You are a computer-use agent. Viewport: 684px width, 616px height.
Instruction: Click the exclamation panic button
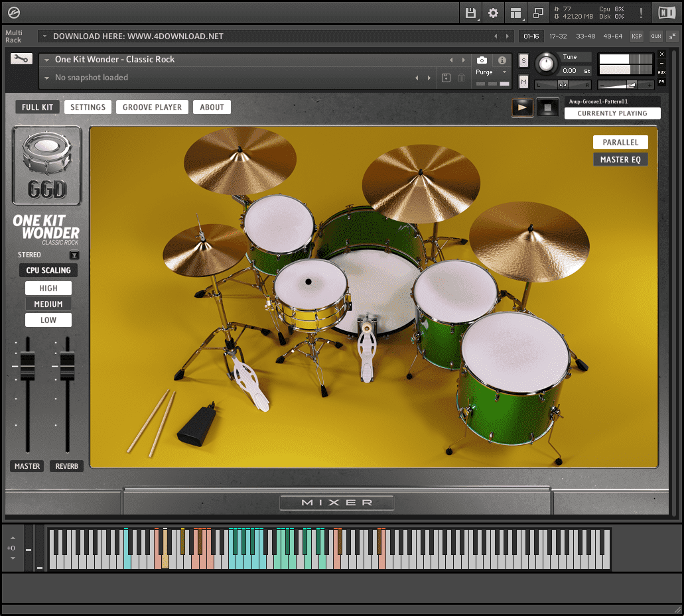pos(641,13)
